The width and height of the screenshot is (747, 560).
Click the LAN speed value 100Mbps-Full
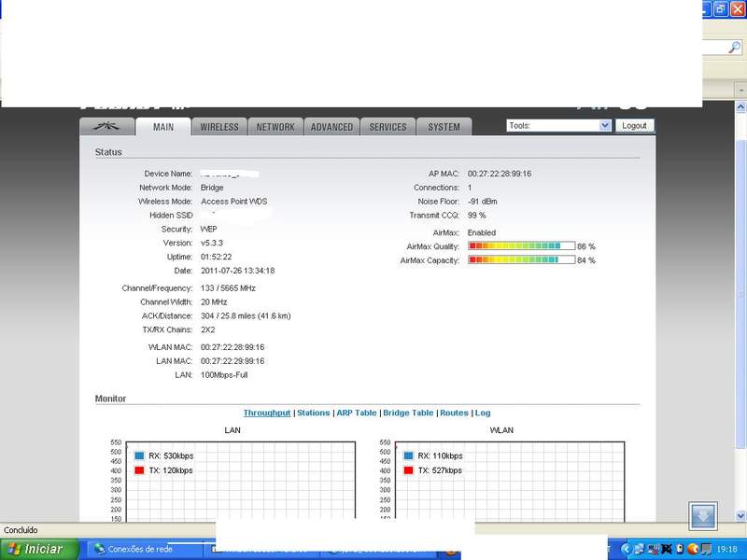coord(224,375)
